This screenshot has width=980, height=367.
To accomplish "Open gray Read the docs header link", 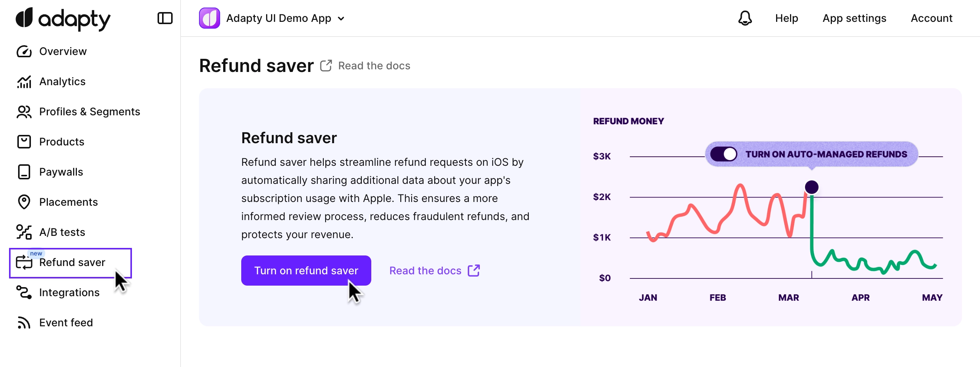I will pyautogui.click(x=373, y=66).
